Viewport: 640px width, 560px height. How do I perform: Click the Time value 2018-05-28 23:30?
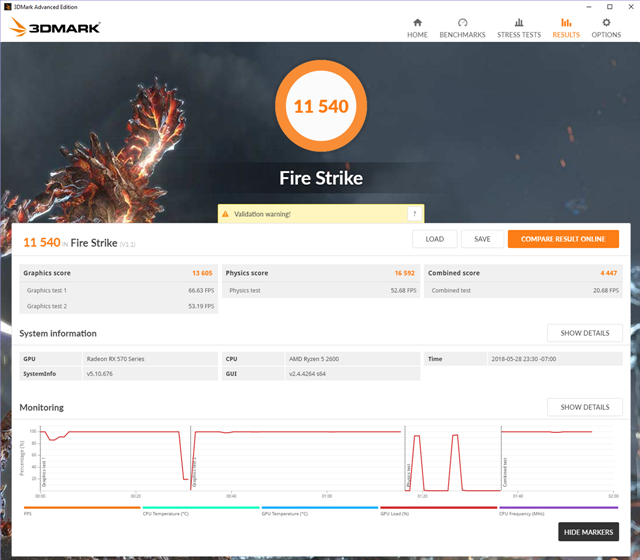click(524, 359)
